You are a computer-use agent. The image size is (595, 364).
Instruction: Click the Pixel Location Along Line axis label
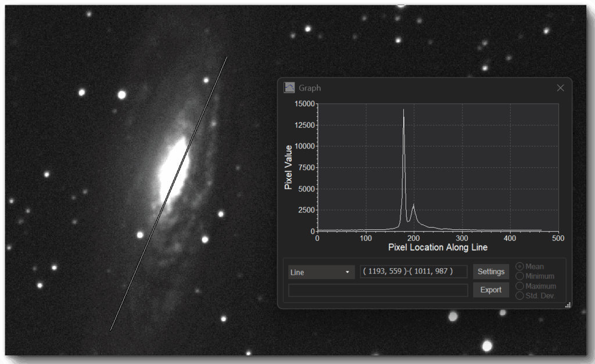(438, 248)
